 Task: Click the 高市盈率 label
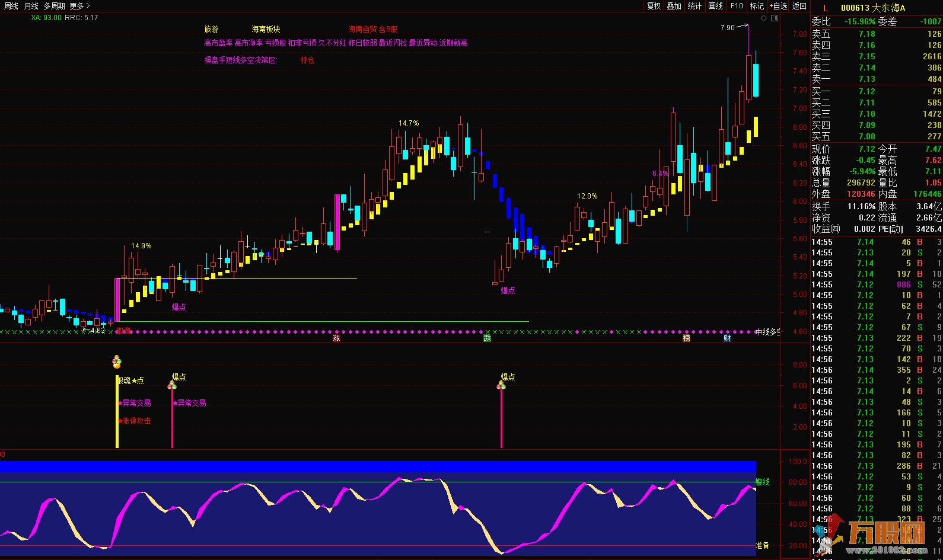coord(218,43)
